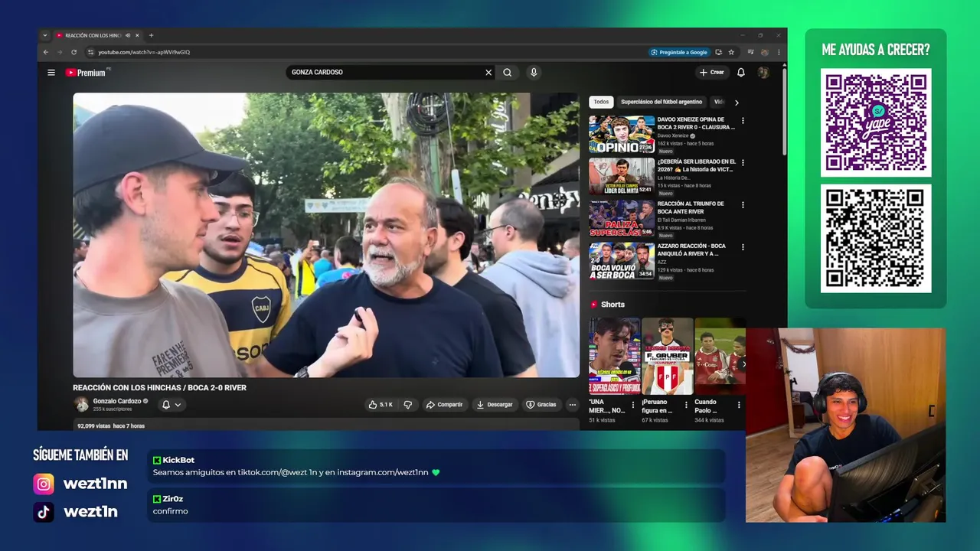Click the YouTube page vertical scrollbar
Image resolution: width=980 pixels, height=551 pixels.
pos(784,111)
